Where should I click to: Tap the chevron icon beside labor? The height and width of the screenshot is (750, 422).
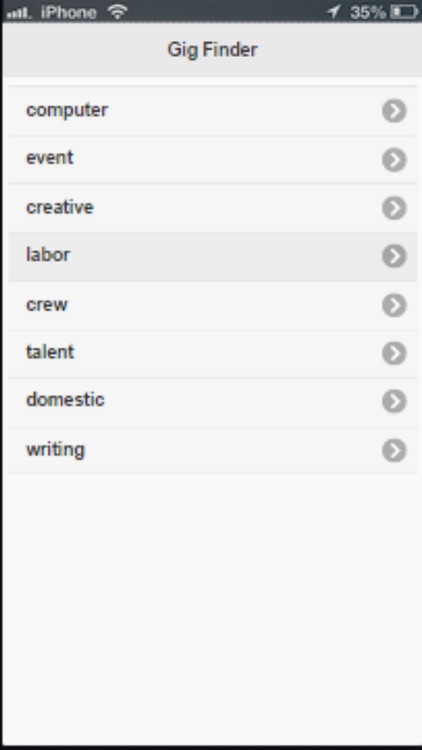394,256
